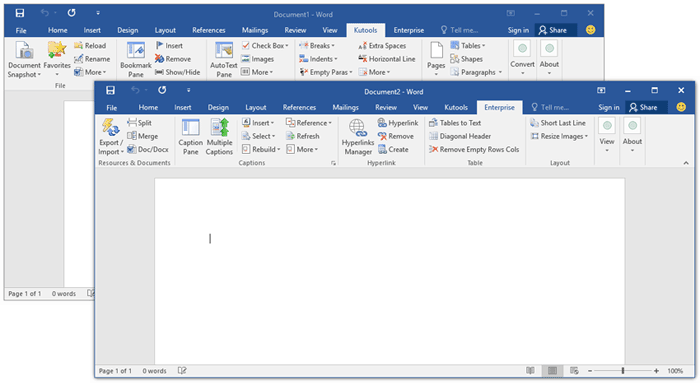Open Paragraphs dropdown in Document1 ribbon

[476, 72]
